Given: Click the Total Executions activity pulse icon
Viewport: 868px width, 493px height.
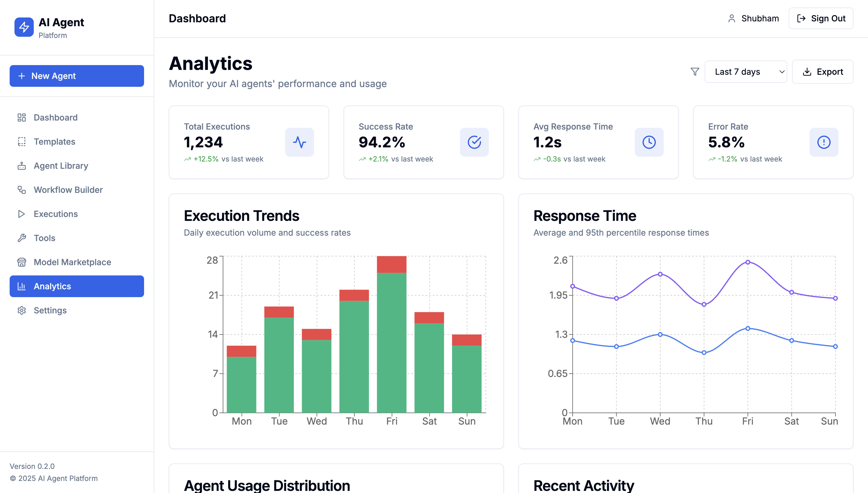Looking at the screenshot, I should click(x=299, y=142).
